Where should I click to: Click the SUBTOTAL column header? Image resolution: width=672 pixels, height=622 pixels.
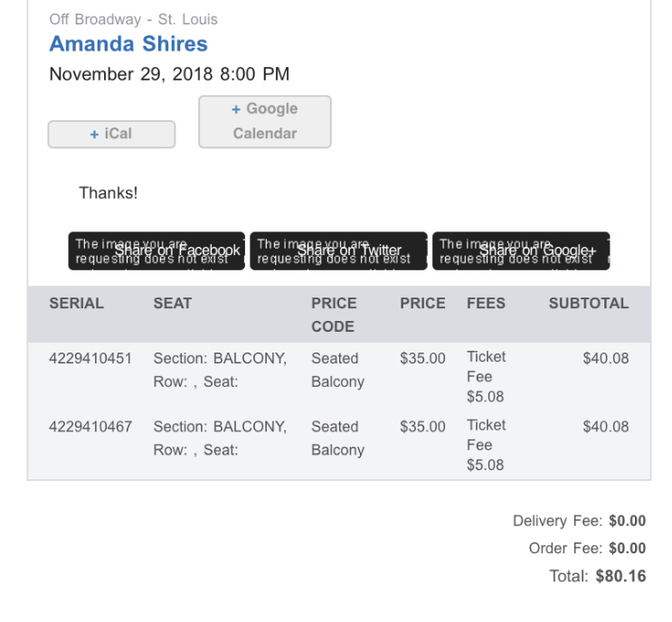click(588, 304)
